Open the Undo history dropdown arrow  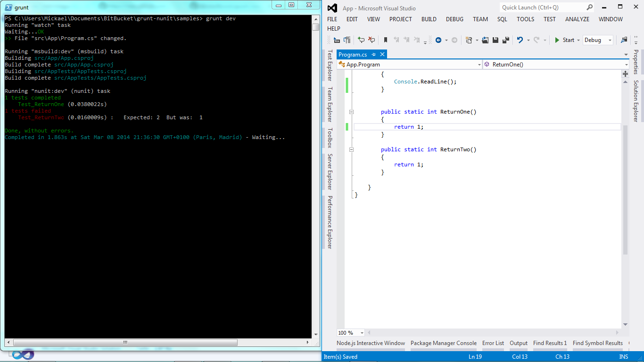click(x=528, y=40)
